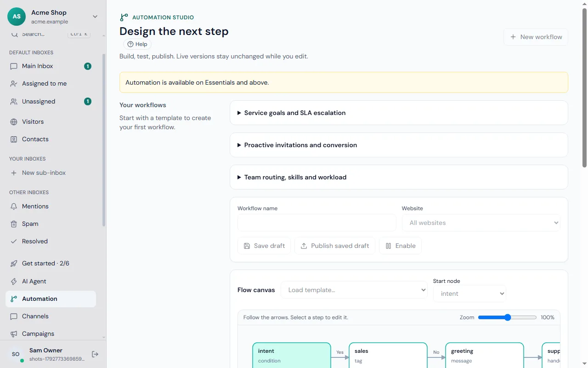Go to Main Inbox in the sidebar
The image size is (588, 368).
[x=51, y=66]
